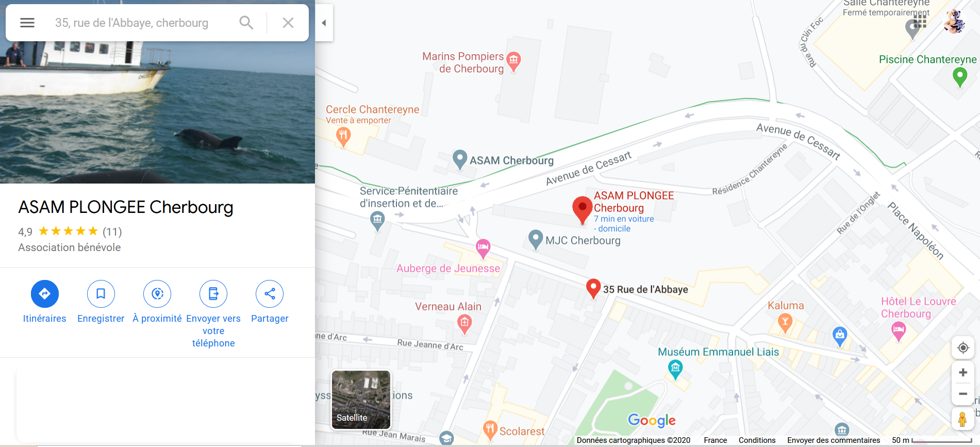Click the Verneau Alain marker
This screenshot has height=447, width=980.
(x=464, y=324)
